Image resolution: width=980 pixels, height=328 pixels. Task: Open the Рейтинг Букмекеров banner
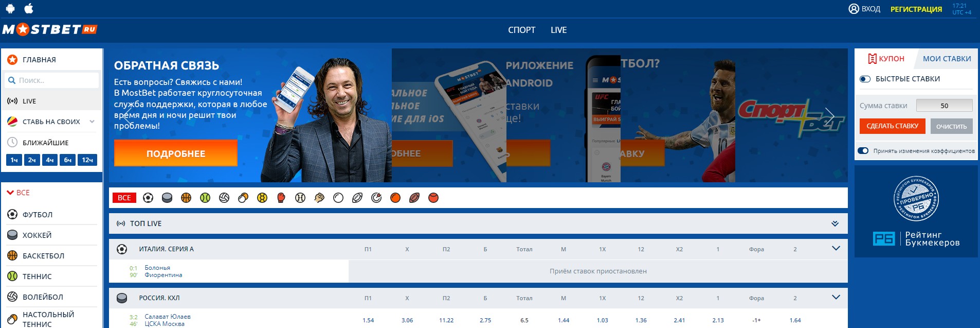pyautogui.click(x=916, y=211)
